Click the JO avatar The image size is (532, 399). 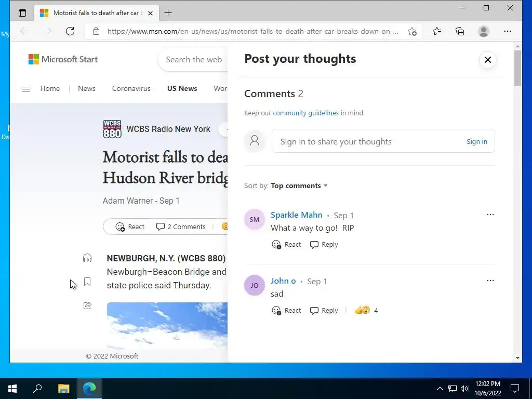(255, 285)
